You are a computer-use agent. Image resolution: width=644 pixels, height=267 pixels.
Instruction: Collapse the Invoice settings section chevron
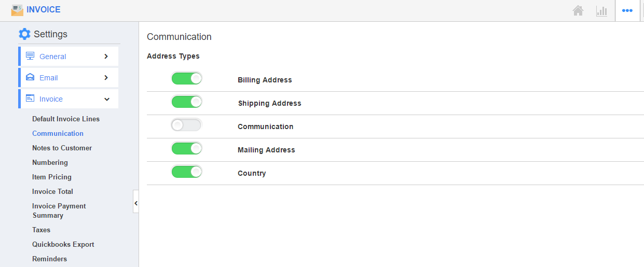click(x=106, y=99)
